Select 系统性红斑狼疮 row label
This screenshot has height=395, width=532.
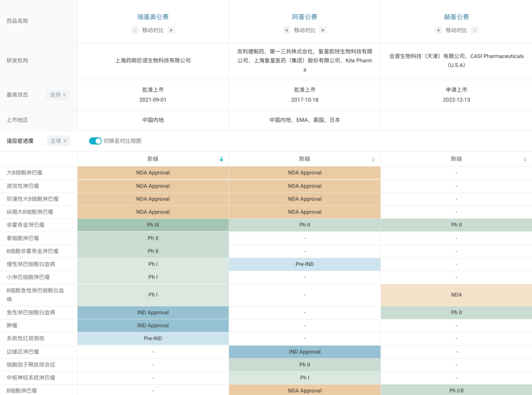coord(26,338)
